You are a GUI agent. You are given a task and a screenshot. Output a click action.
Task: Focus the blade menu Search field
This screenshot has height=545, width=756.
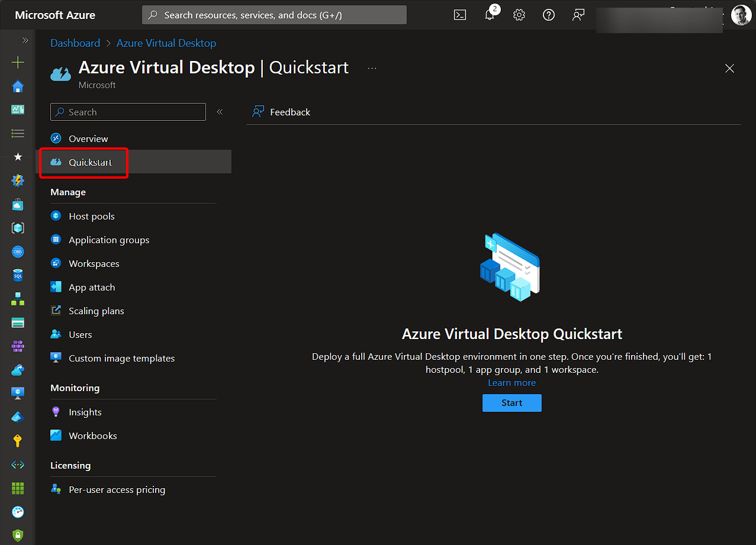pyautogui.click(x=128, y=112)
